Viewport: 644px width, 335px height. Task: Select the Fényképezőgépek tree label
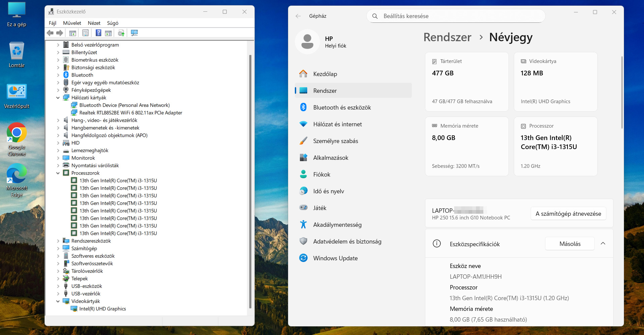tap(91, 90)
